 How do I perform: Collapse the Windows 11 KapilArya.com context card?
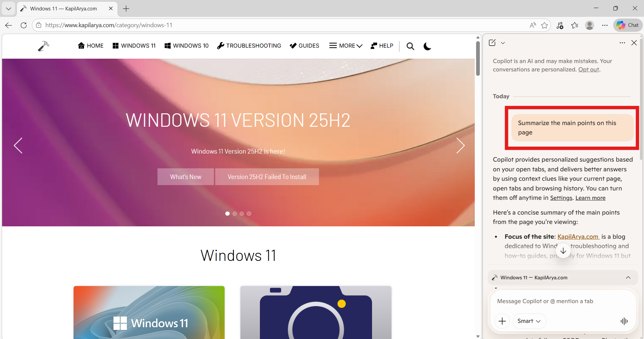[628, 277]
